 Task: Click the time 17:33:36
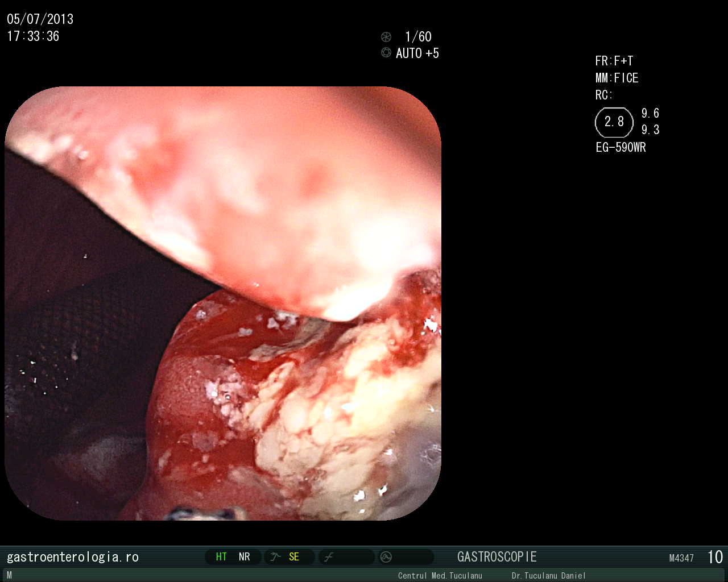click(33, 36)
